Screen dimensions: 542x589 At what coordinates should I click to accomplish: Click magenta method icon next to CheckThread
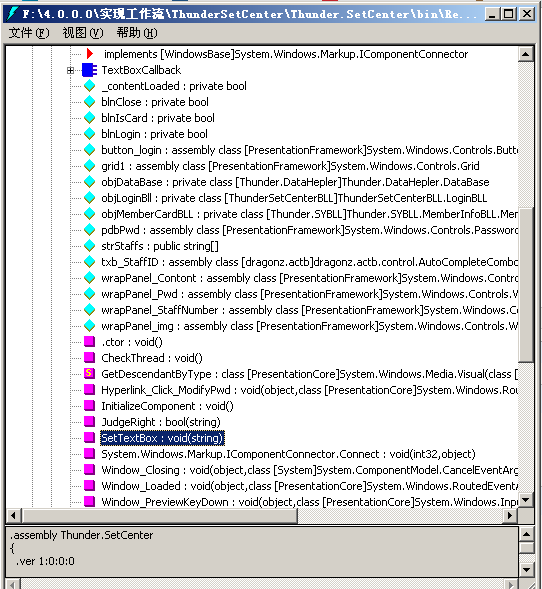89,357
